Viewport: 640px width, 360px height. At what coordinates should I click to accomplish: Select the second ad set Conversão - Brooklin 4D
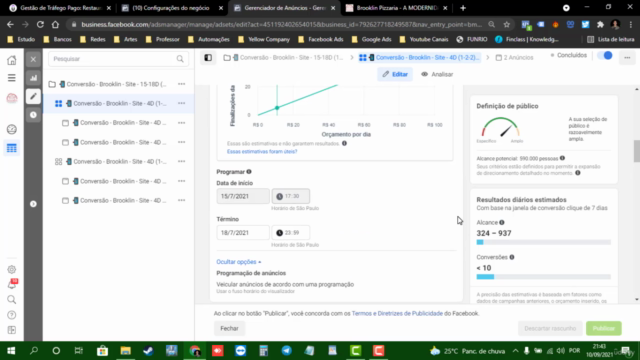(120, 162)
